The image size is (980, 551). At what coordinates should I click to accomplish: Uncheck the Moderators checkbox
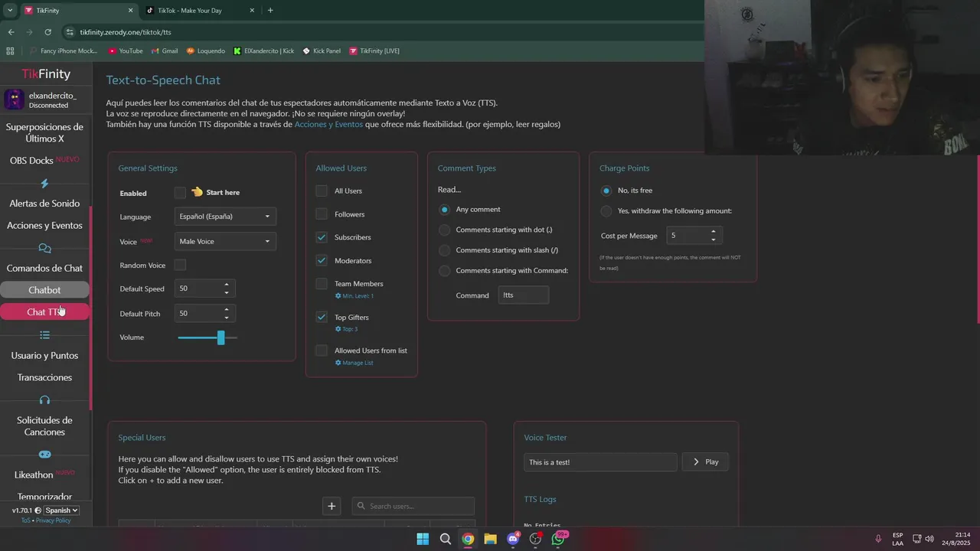322,261
